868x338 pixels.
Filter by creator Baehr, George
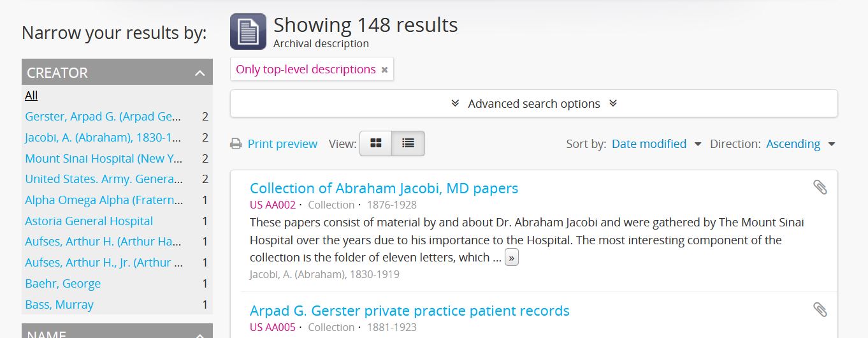coord(62,284)
